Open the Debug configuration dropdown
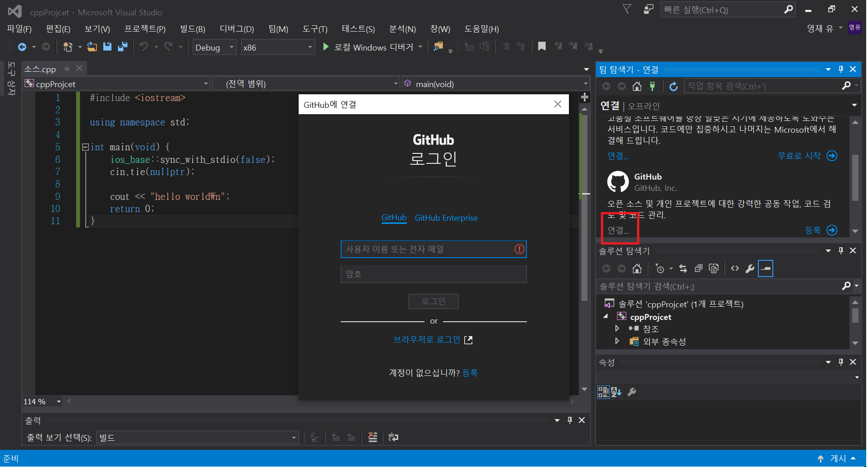The image size is (868, 467). point(231,47)
